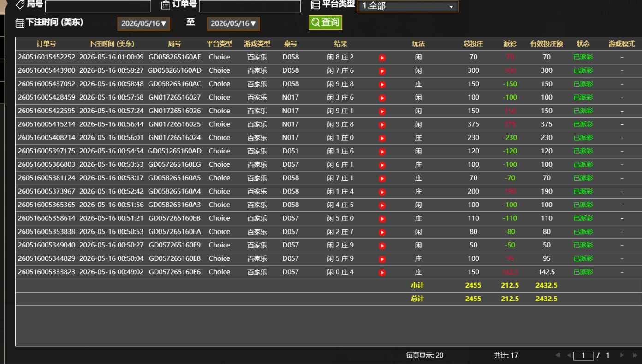Viewport: 642px width, 364px height.
Task: Click the 结果 column header
Action: tap(341, 44)
